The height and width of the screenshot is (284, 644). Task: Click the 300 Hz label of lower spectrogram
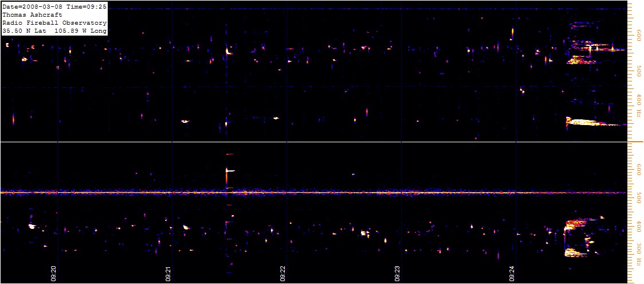[x=639, y=253]
